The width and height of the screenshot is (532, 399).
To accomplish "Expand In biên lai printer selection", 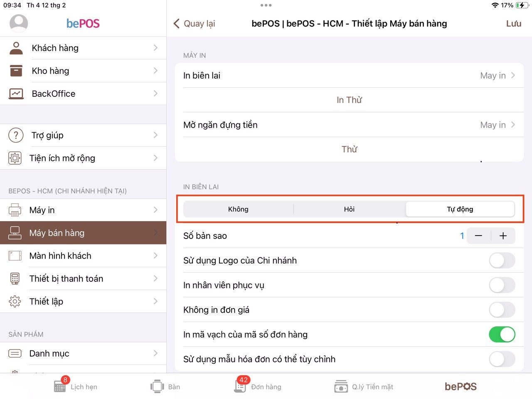I will pos(497,76).
